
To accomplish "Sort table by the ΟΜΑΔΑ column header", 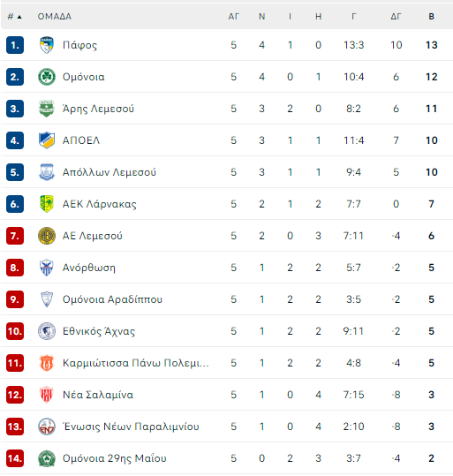I will point(55,17).
